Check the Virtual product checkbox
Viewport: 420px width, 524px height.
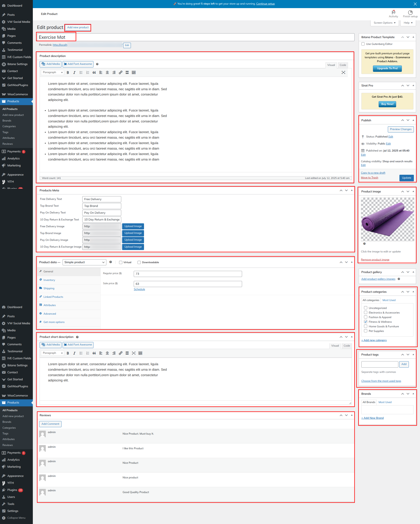click(121, 263)
